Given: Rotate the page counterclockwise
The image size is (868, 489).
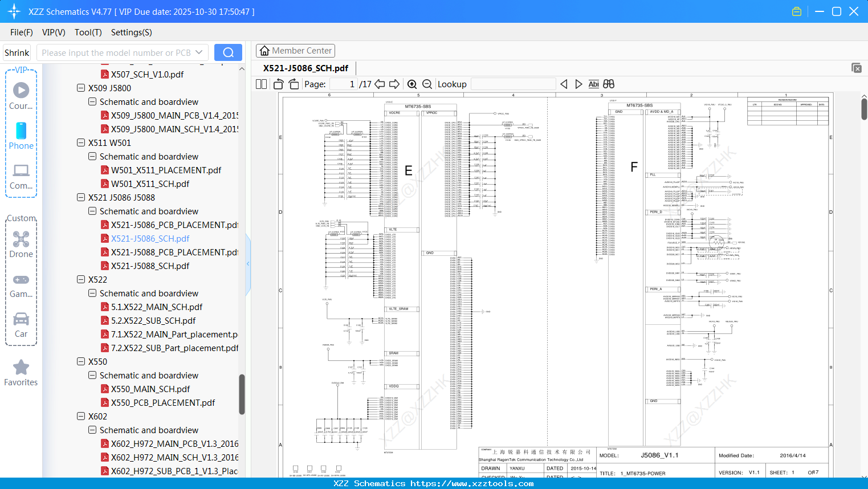Looking at the screenshot, I should coord(279,84).
